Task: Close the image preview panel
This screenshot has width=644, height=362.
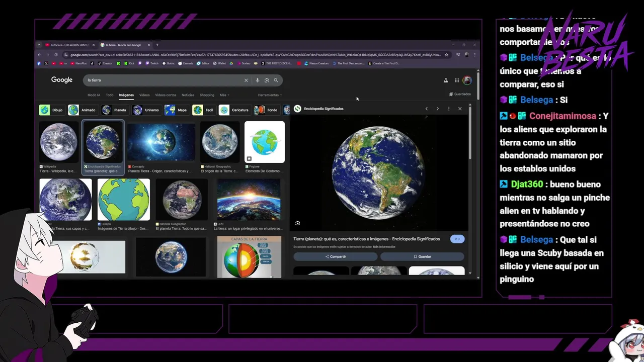Action: (460, 109)
